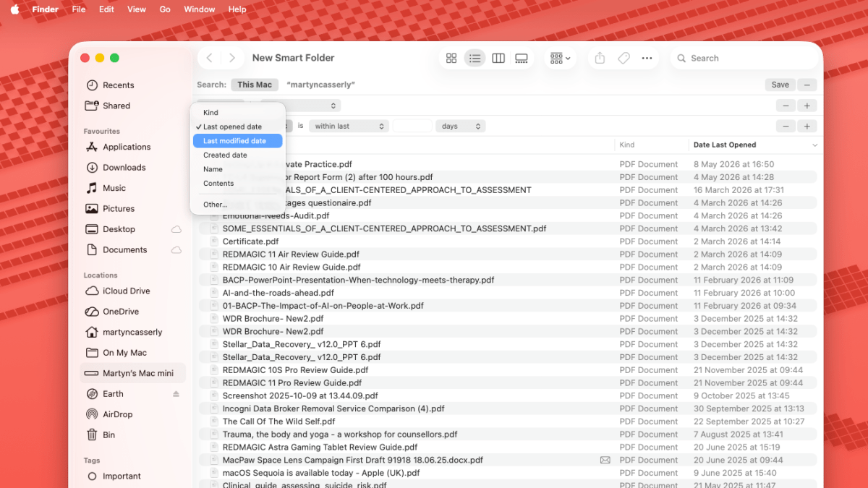Remove date criteria row with minus button
The height and width of the screenshot is (488, 868).
click(786, 127)
